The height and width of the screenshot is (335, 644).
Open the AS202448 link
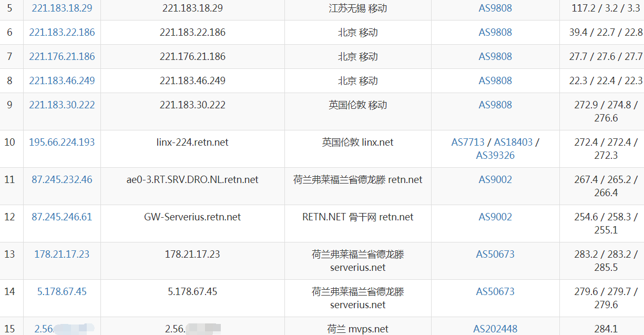tap(495, 329)
